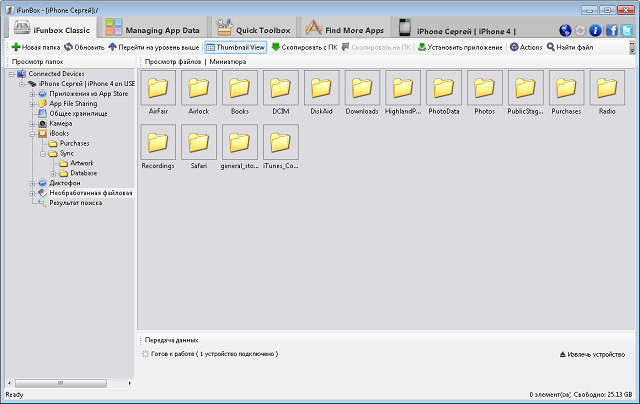Switch to Find More Apps tab

pyautogui.click(x=345, y=29)
